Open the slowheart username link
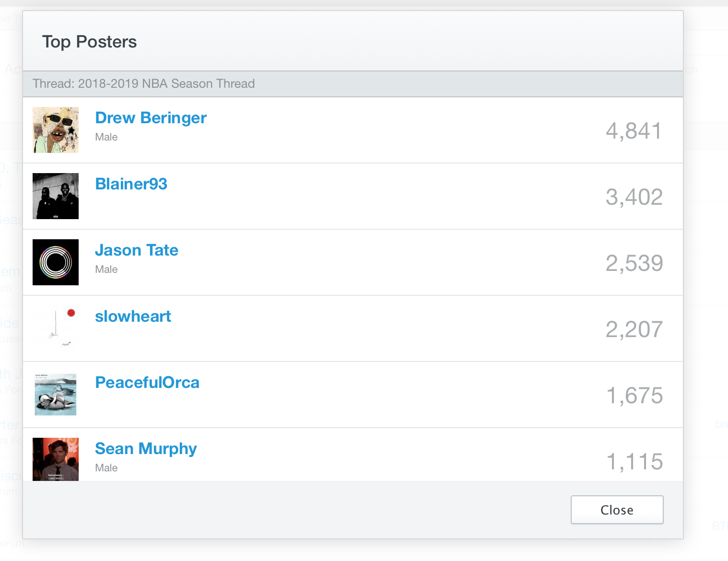Screen dimensions: 728x561 coord(133,316)
